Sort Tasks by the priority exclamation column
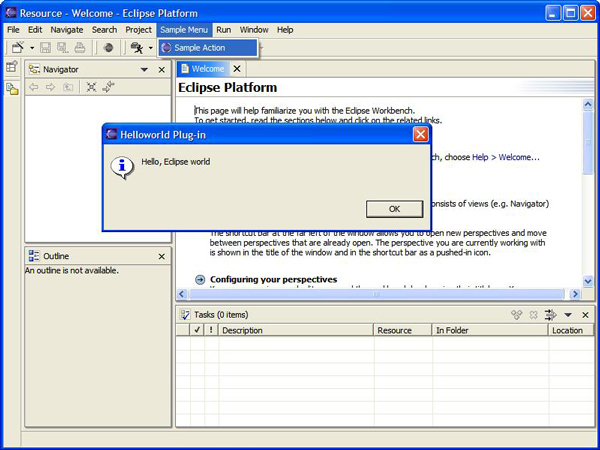The width and height of the screenshot is (600, 450). pos(211,330)
